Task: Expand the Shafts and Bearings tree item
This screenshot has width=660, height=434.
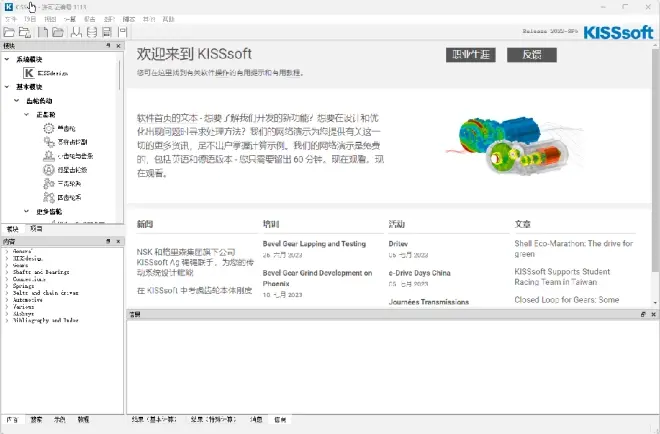Action: click(4, 271)
